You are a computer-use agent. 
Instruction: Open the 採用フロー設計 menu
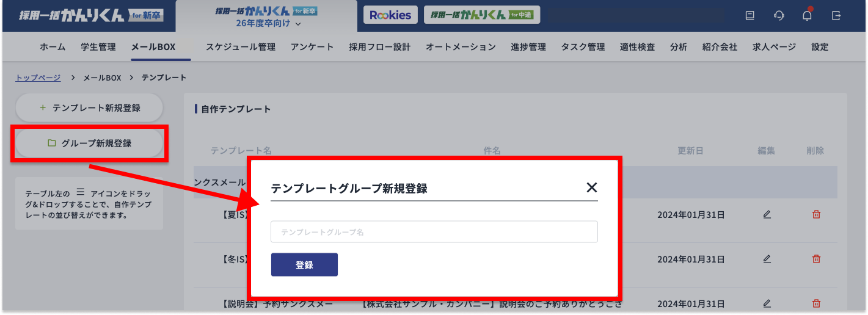[x=379, y=47]
